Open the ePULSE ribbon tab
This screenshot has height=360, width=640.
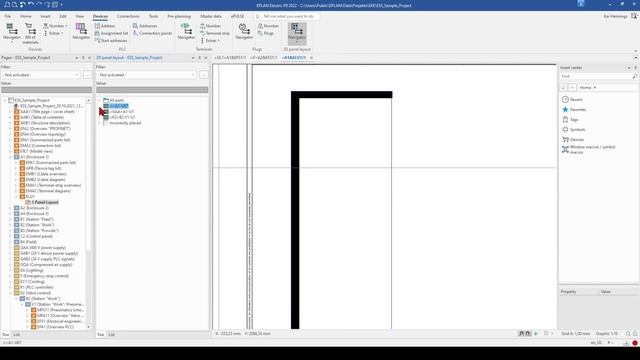pos(238,16)
